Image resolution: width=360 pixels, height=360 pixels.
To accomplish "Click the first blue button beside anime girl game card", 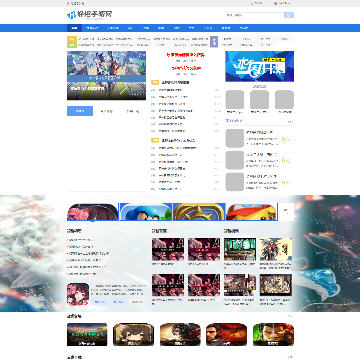I will (x=100, y=302).
